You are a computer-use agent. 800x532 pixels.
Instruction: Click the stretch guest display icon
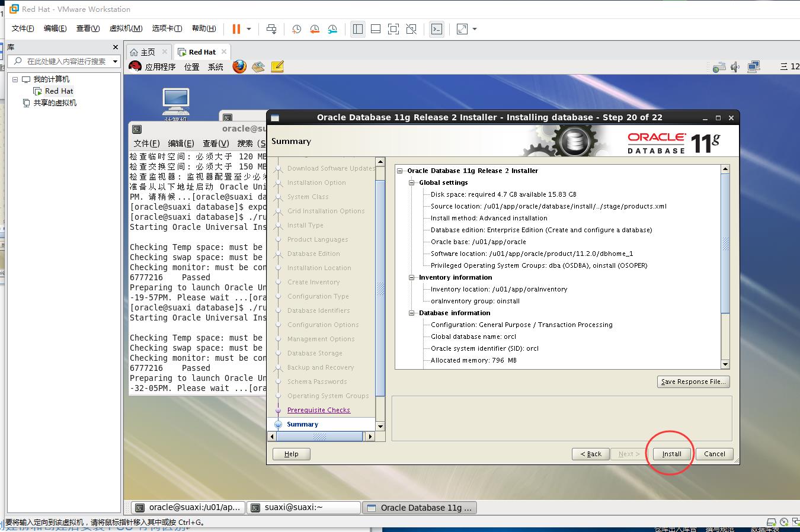pyautogui.click(x=462, y=29)
